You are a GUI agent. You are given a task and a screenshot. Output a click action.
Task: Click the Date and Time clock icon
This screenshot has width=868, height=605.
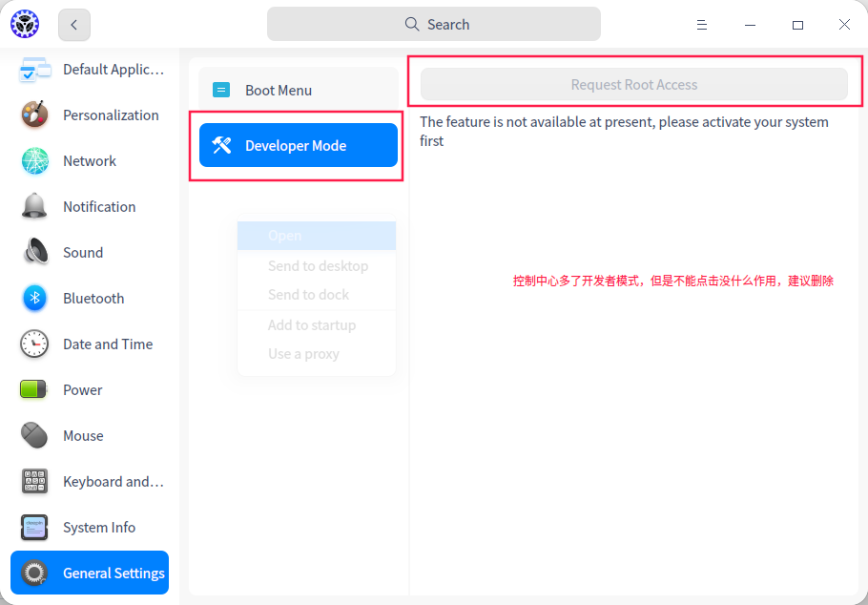pyautogui.click(x=35, y=344)
